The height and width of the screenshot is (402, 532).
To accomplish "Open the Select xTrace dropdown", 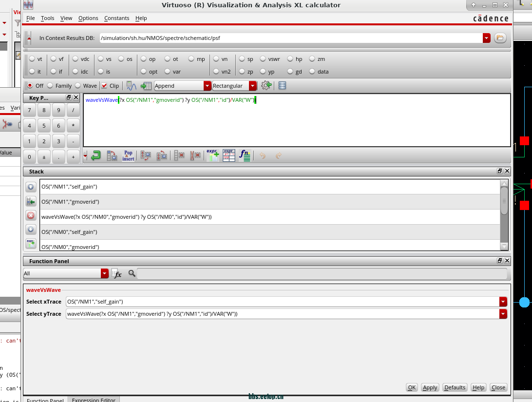I will [503, 302].
